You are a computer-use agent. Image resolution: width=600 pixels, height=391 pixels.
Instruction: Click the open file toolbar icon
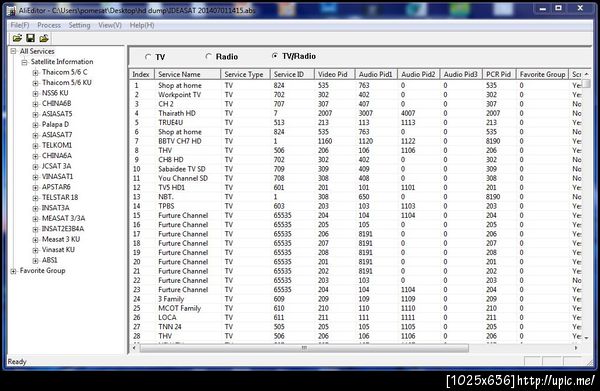coord(17,38)
